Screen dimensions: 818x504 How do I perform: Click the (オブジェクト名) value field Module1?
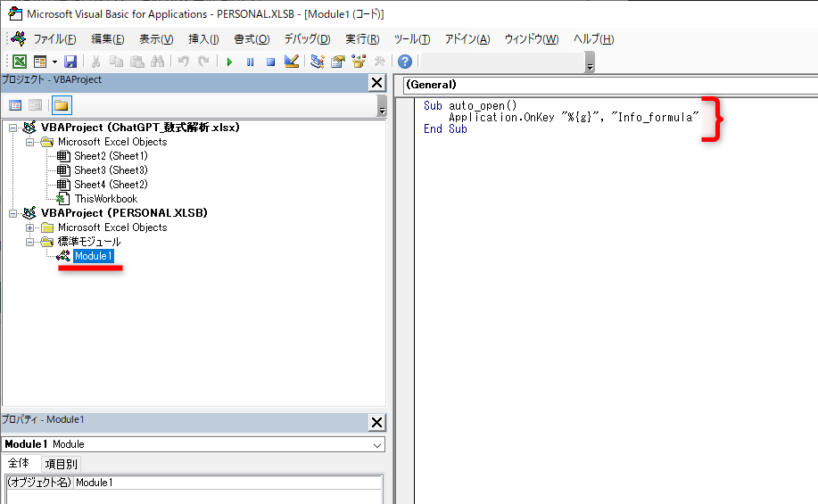(x=227, y=483)
